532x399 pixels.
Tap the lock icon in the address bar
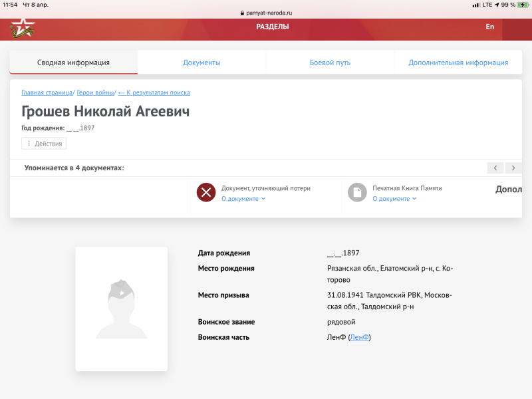pyautogui.click(x=242, y=13)
